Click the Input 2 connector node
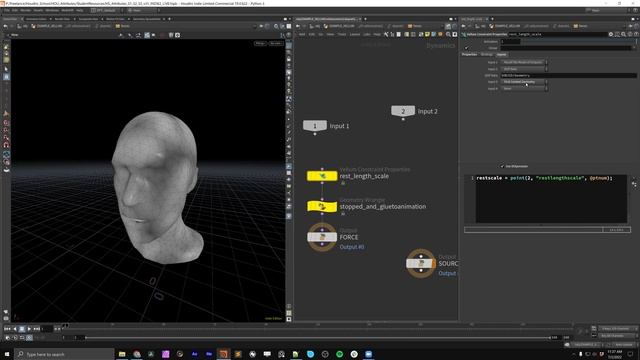Viewport: 640px width, 360px height. pyautogui.click(x=403, y=111)
